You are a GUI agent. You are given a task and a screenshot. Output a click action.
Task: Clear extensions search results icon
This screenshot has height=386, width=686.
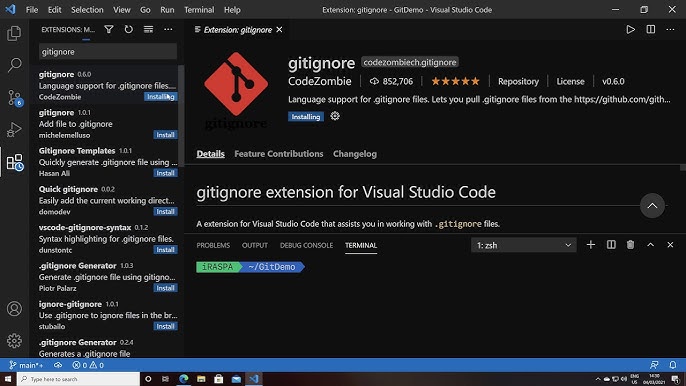(x=148, y=29)
